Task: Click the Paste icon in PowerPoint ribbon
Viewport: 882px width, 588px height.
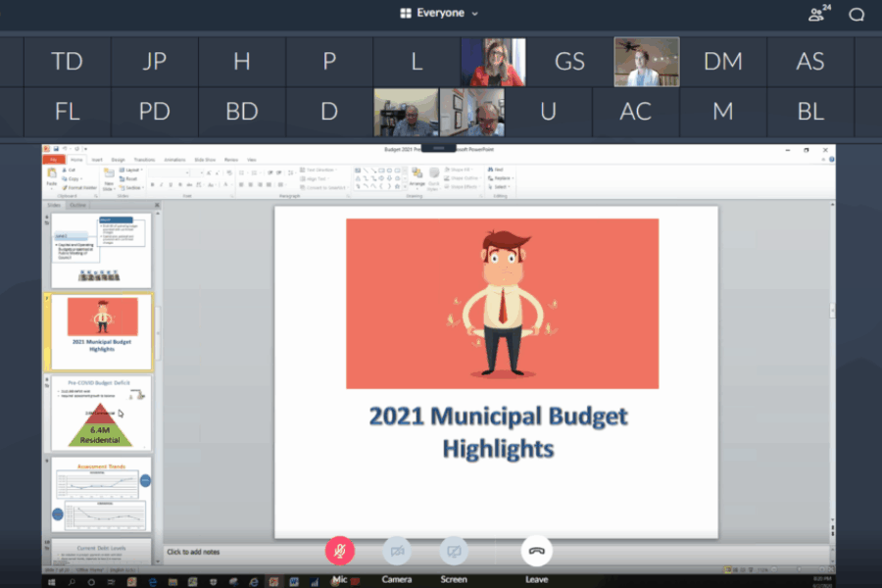Action: pyautogui.click(x=51, y=176)
